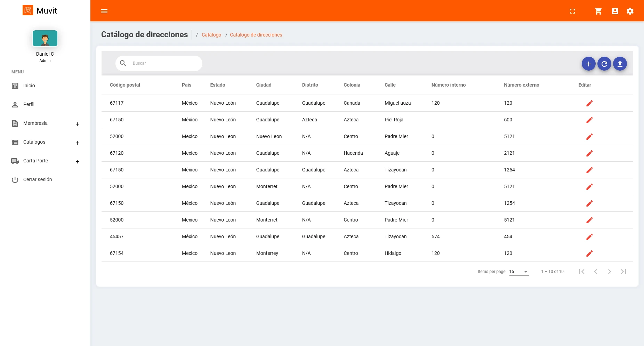This screenshot has height=346, width=644.
Task: Click the Distrito column header
Action: (x=310, y=85)
